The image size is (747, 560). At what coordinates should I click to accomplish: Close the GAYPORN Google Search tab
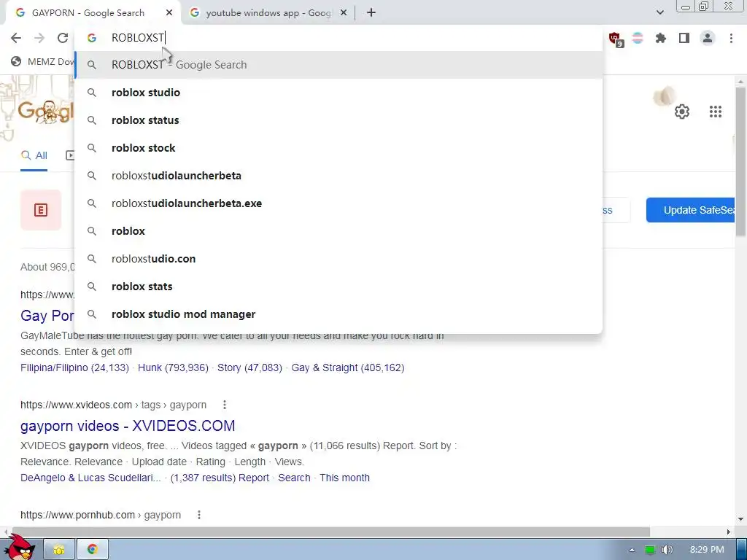(x=169, y=13)
